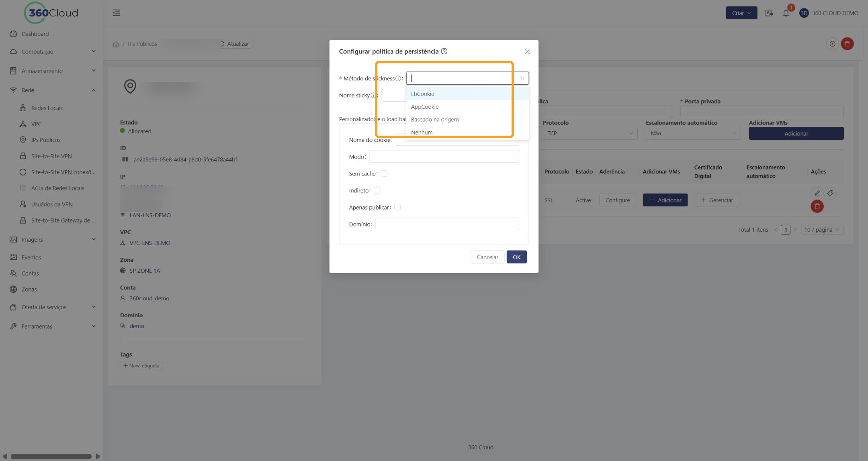Open the language switcher icon in top bar
The height and width of the screenshot is (461, 868).
tap(769, 13)
